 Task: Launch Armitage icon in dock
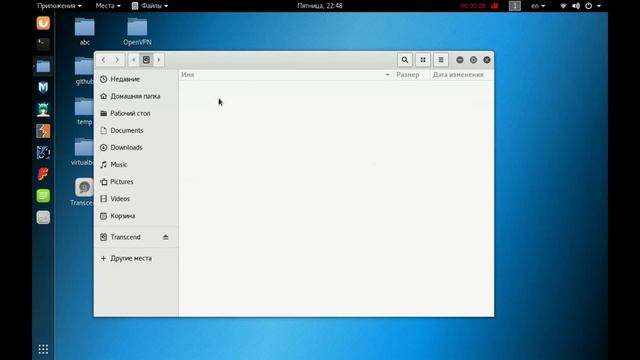(43, 109)
